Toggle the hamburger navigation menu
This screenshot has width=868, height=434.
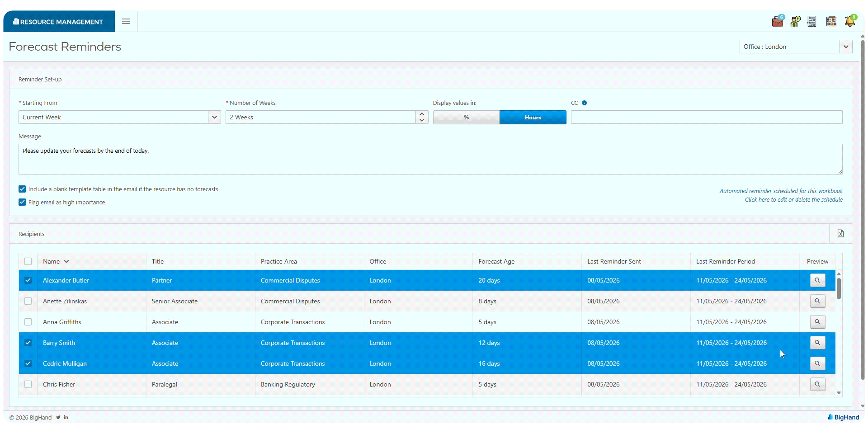click(x=126, y=21)
